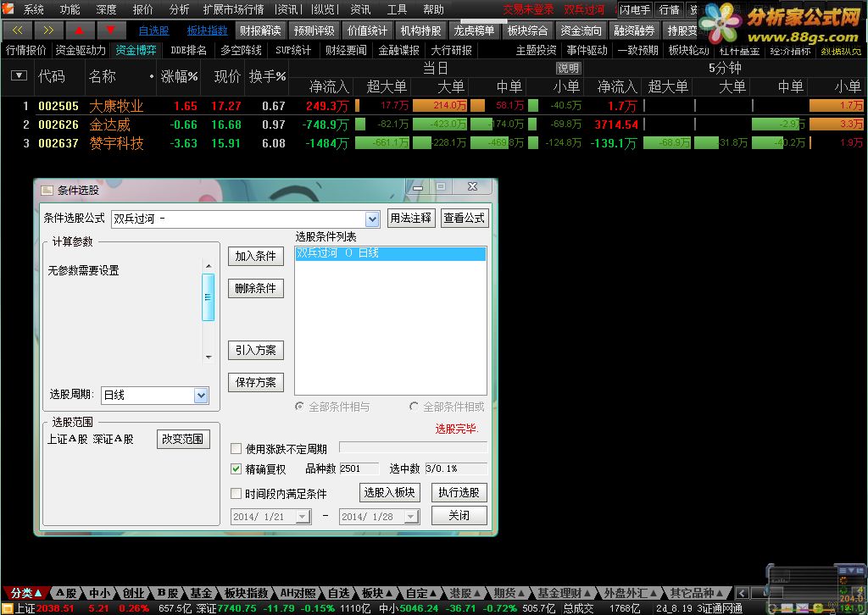Screen dimensions: 868x615
Task: Sort by the 涨幅% column header
Action: [x=179, y=76]
